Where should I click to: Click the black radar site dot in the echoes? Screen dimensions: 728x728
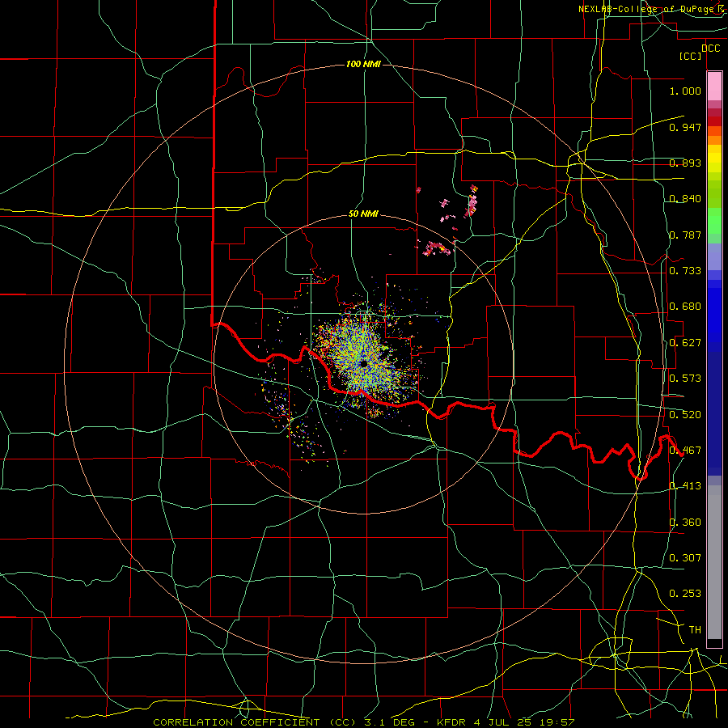point(363,363)
